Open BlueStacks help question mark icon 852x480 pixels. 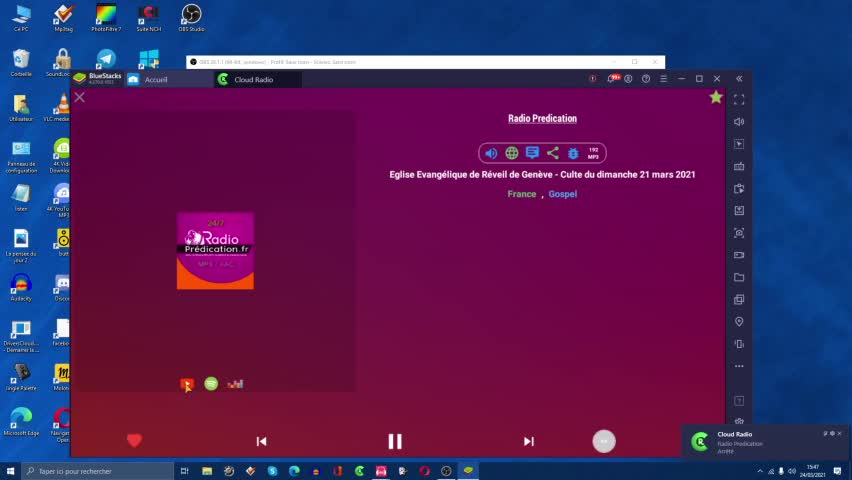coord(646,79)
